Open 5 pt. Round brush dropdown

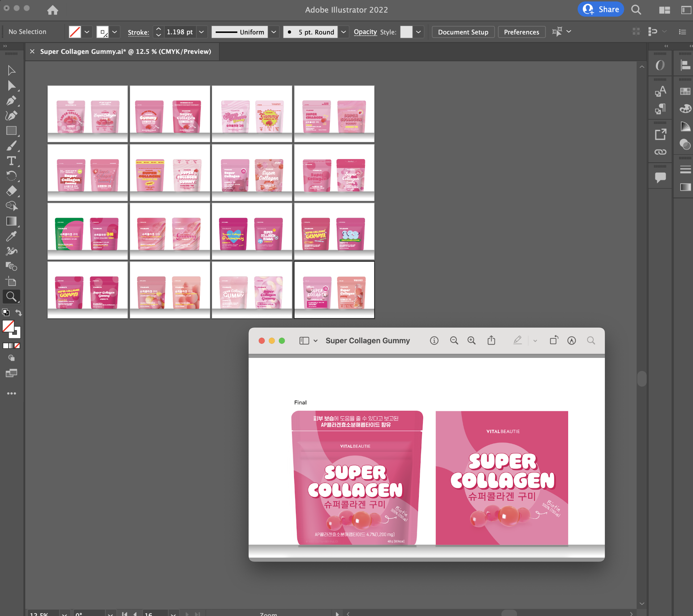point(344,32)
